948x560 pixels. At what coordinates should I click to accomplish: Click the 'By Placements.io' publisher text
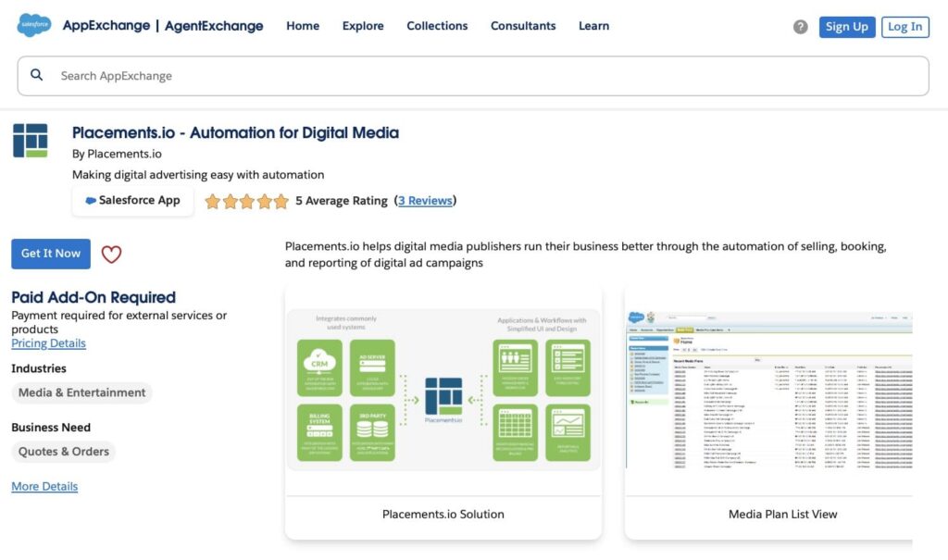[x=117, y=154]
